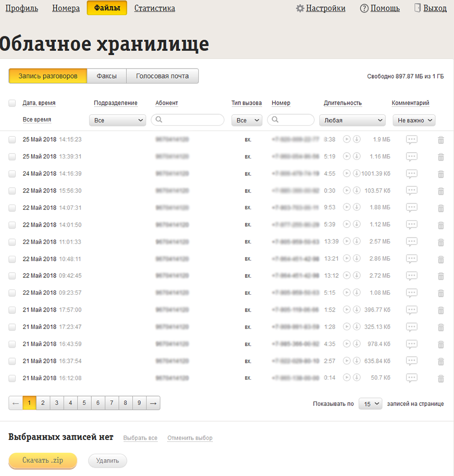Play the 21 Май 2018 16:43:59 recording
Viewport: 454px width, 476px height.
pyautogui.click(x=346, y=344)
